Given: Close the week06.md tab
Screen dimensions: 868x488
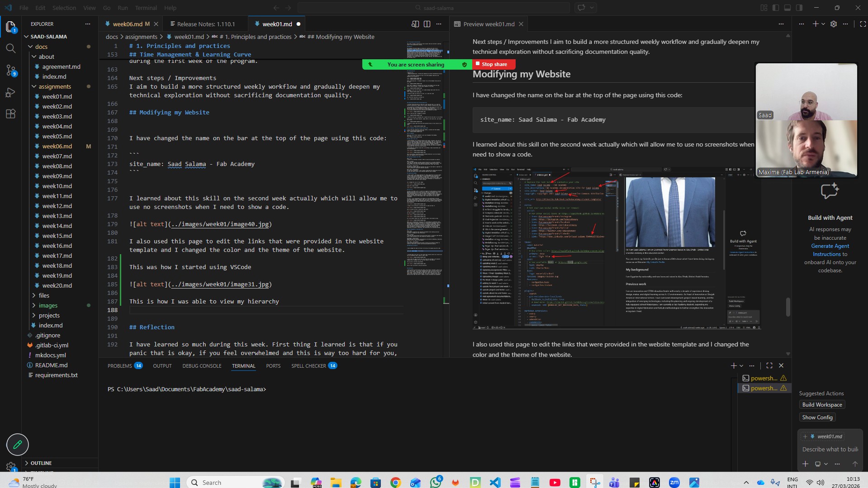Looking at the screenshot, I should 156,24.
